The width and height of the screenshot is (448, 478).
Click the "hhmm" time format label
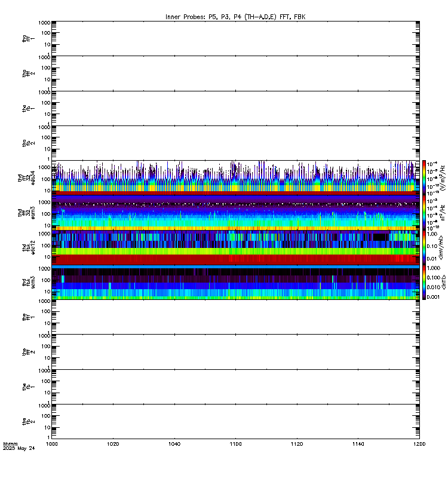(10, 444)
